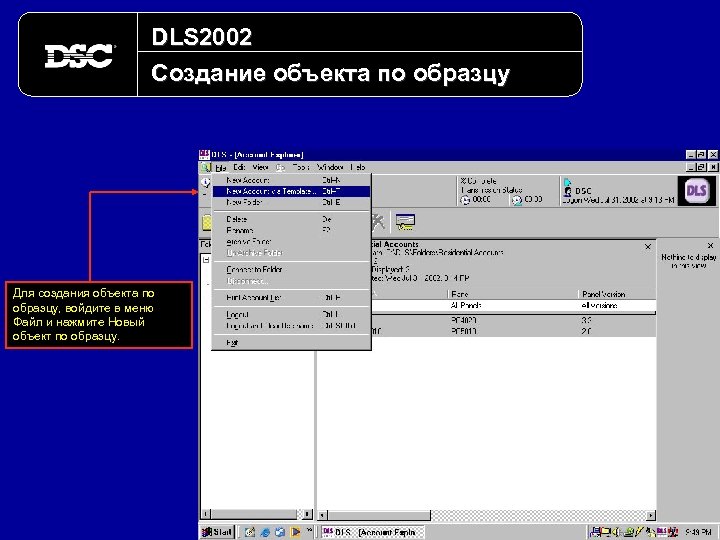The image size is (720, 540).
Task: Click the first transmission clock icon
Action: pos(465,200)
